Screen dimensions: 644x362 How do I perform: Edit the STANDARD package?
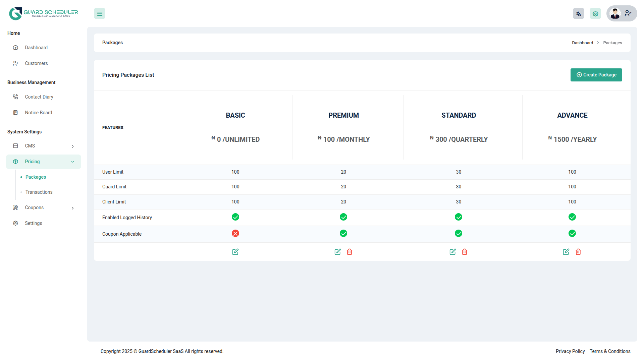coord(453,252)
